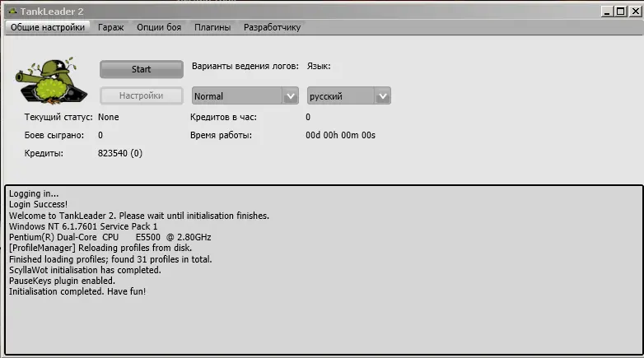Click the Варианты ведения логов label
Image resolution: width=644 pixels, height=358 pixels.
click(x=245, y=66)
